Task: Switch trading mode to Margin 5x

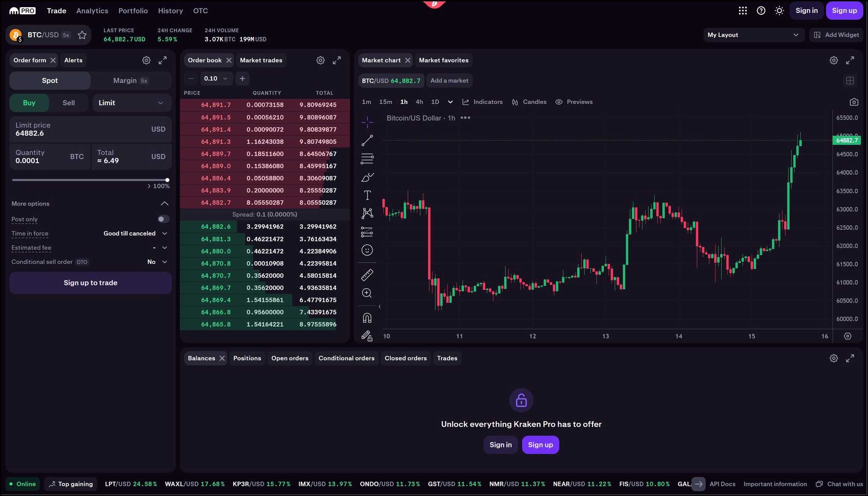Action: [x=130, y=80]
